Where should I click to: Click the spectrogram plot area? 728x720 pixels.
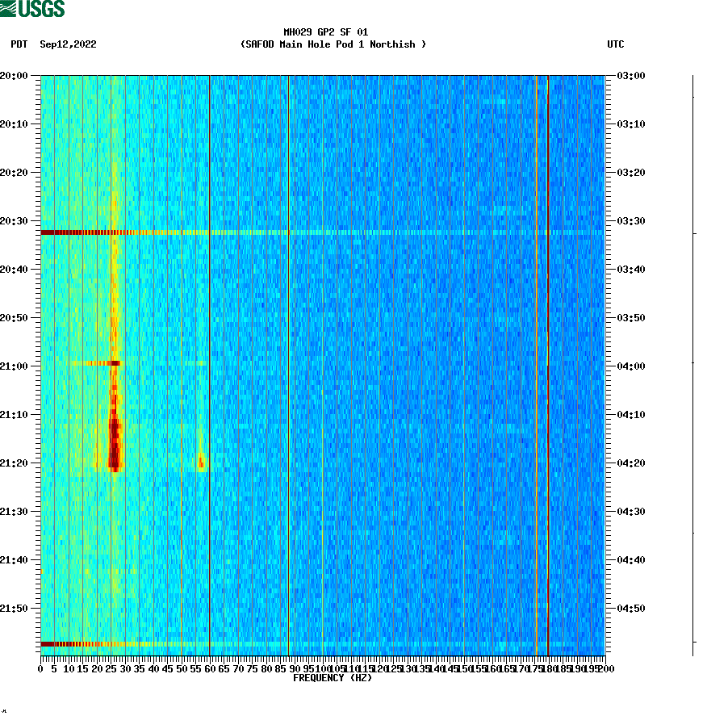(323, 363)
